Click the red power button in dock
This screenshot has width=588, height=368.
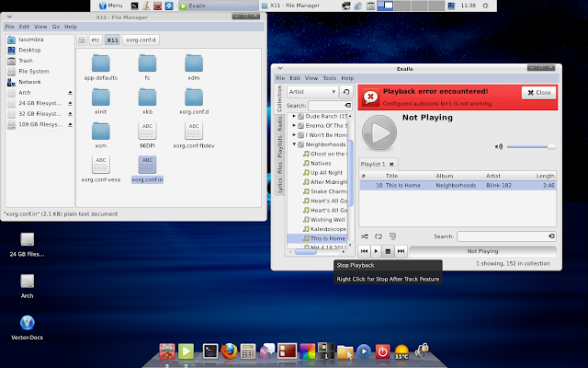[382, 351]
